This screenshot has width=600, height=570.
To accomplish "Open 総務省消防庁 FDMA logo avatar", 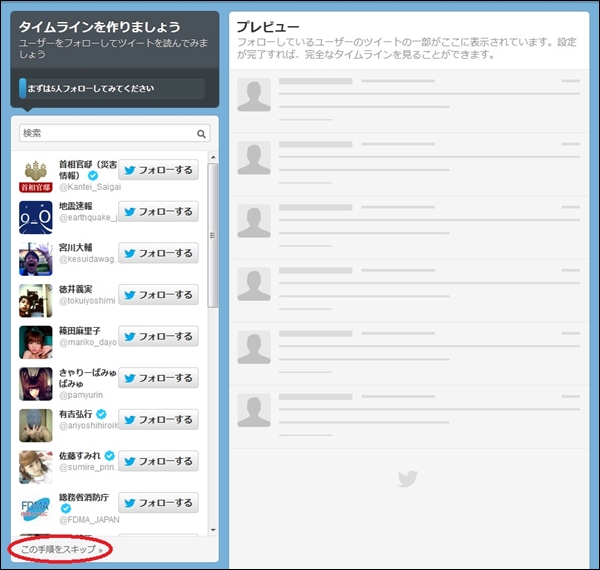I will click(36, 509).
